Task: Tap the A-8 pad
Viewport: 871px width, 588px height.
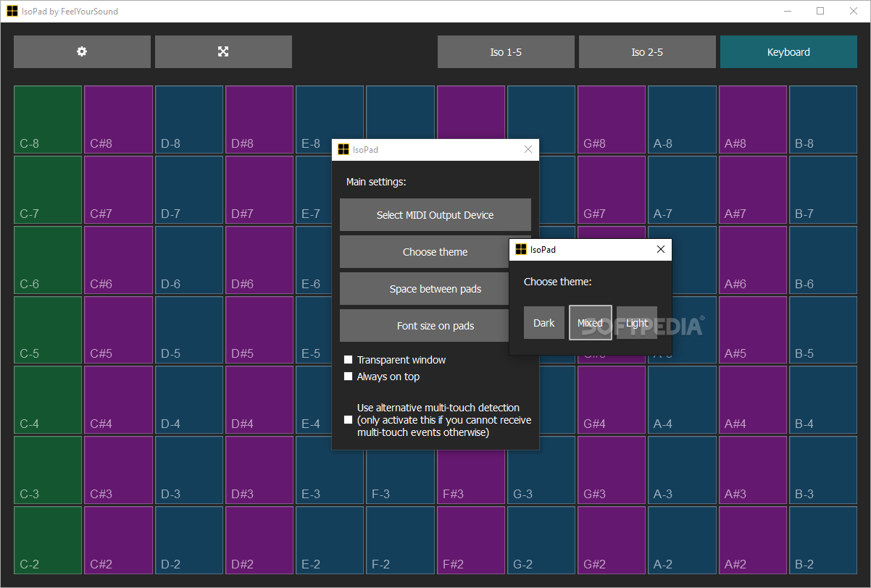Action: click(682, 119)
